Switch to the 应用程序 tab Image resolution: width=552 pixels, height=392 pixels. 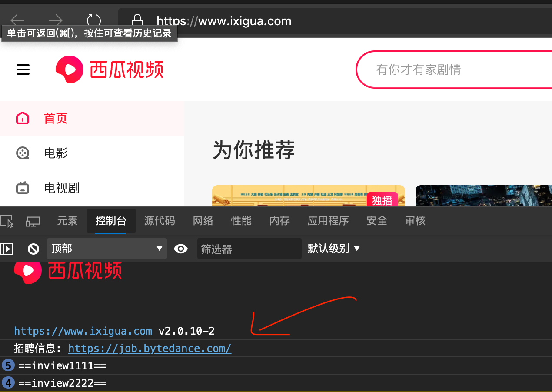tap(328, 221)
